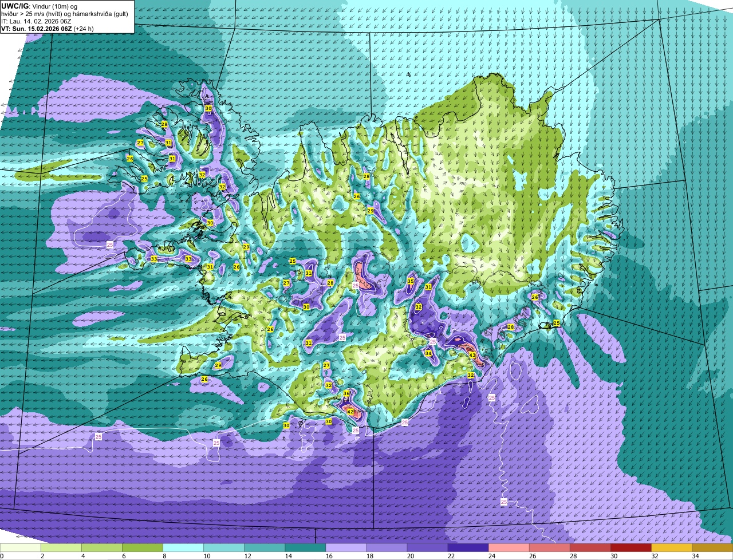
Task: Select the 2–4 m/s legend colour segment
Action: point(61,548)
